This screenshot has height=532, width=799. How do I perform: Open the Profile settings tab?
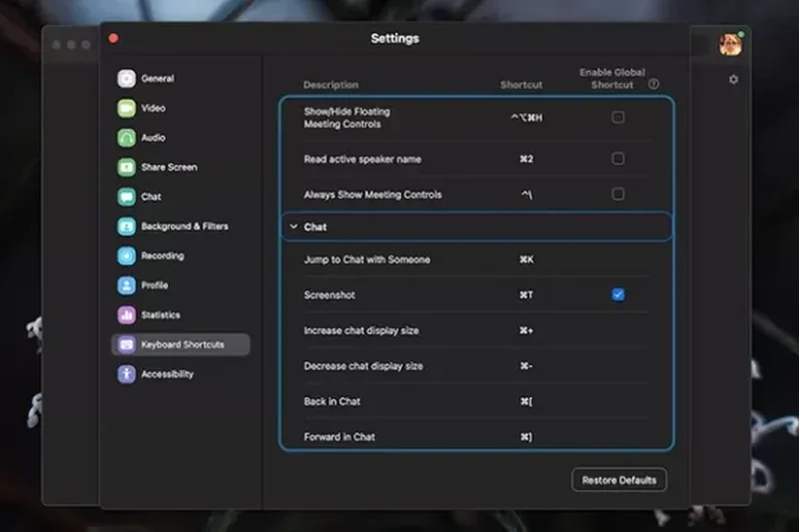point(154,285)
